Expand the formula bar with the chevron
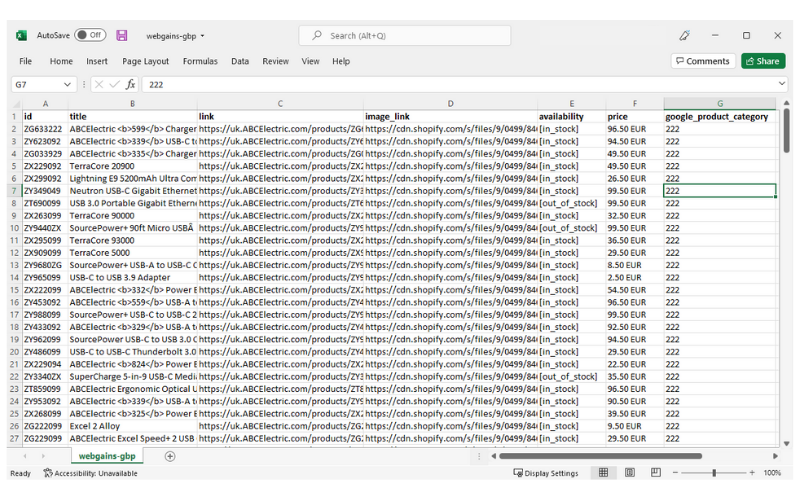Screen dimensions: 800x500 pyautogui.click(x=782, y=84)
